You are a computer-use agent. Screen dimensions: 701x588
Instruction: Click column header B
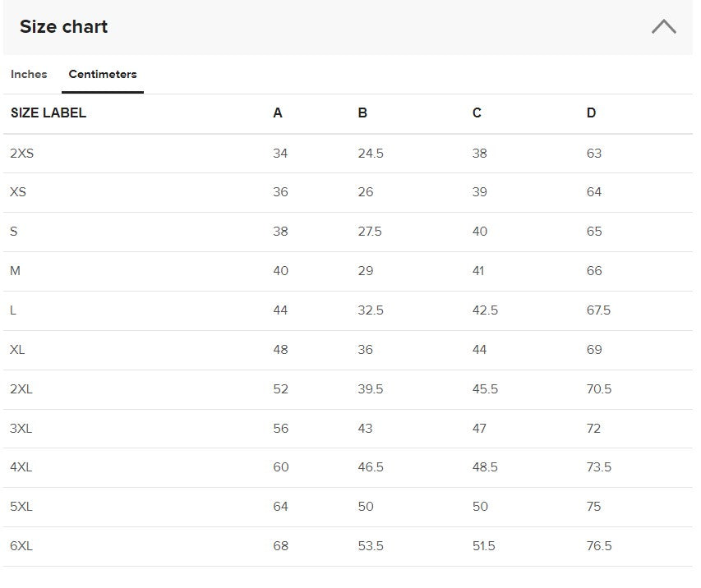[x=362, y=113]
